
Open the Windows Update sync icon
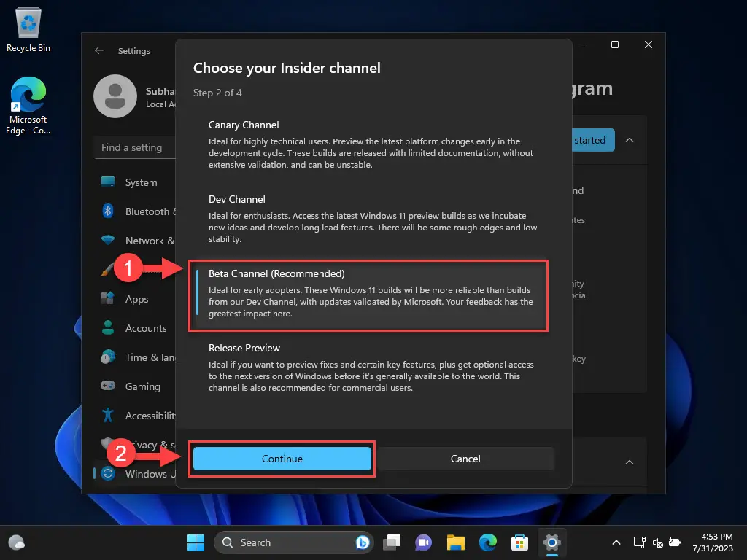(108, 473)
